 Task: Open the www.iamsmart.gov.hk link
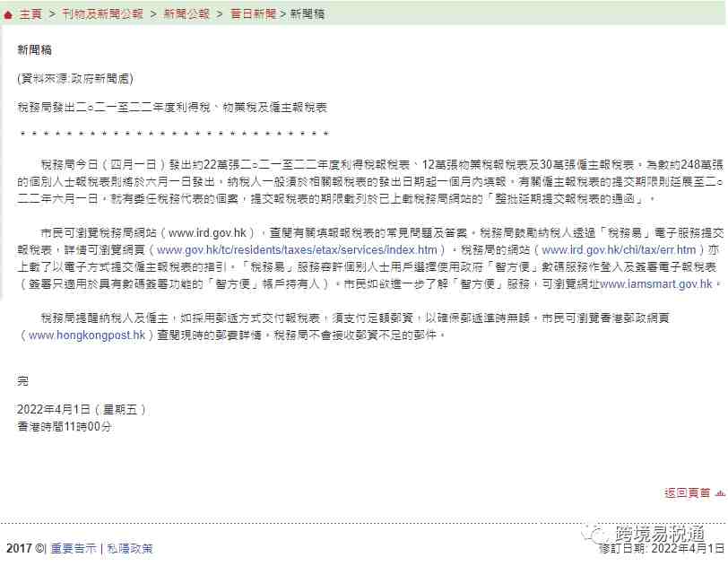coord(656,284)
